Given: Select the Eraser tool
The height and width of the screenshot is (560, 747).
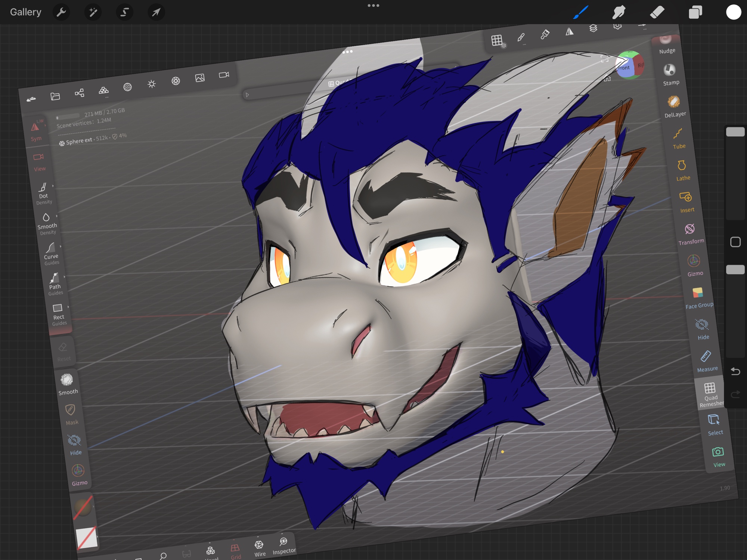Looking at the screenshot, I should click(657, 12).
